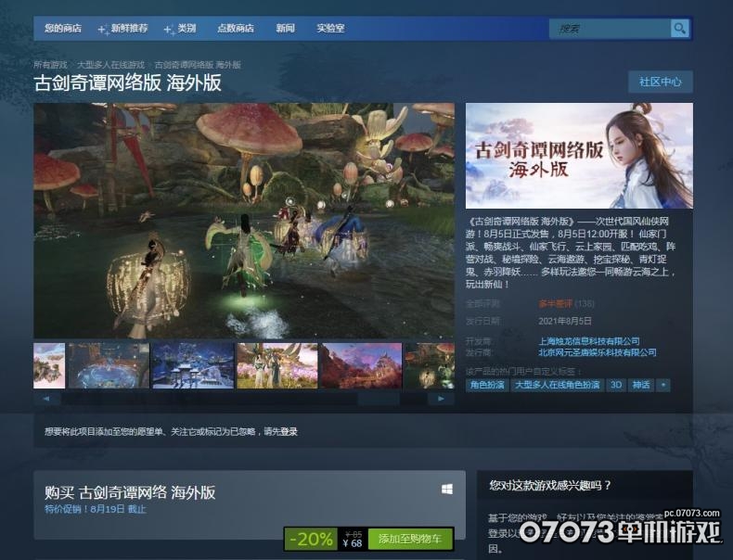The width and height of the screenshot is (733, 560).
Task: Click 添加至购物车 button
Action: click(x=410, y=539)
